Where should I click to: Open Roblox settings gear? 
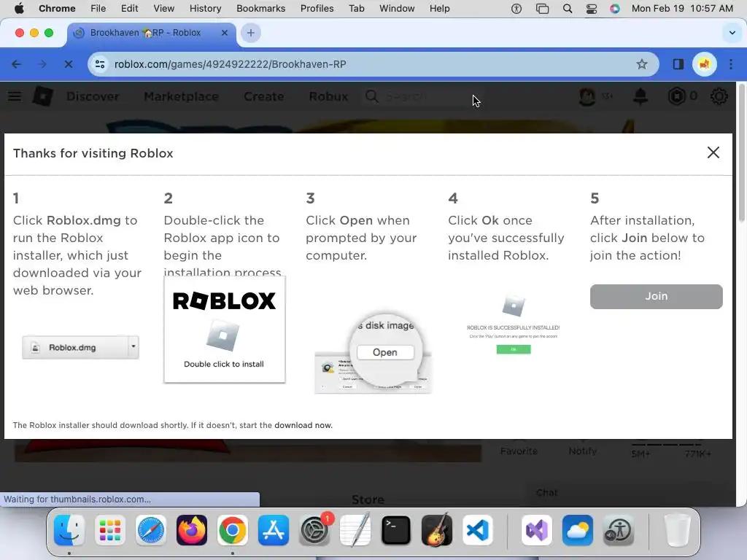click(x=719, y=97)
